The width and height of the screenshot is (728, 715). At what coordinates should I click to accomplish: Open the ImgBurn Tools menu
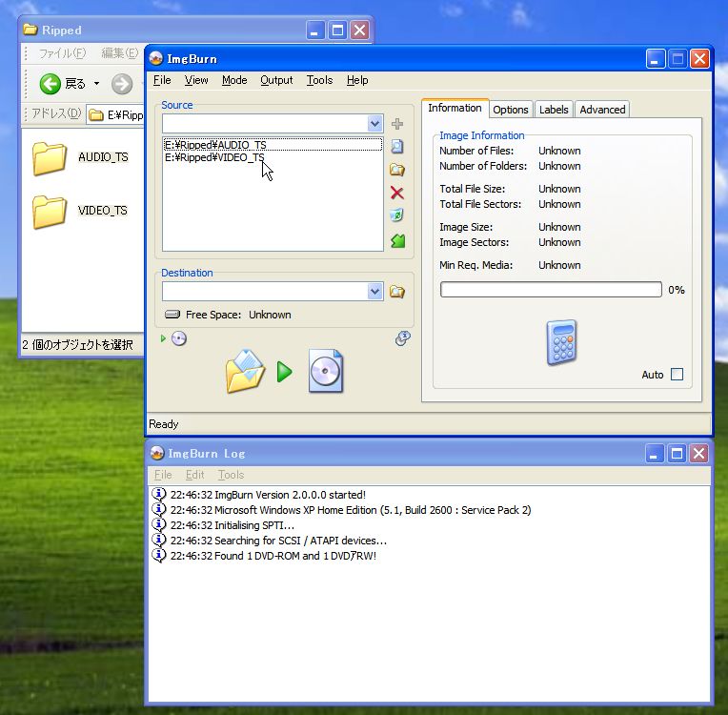[319, 80]
